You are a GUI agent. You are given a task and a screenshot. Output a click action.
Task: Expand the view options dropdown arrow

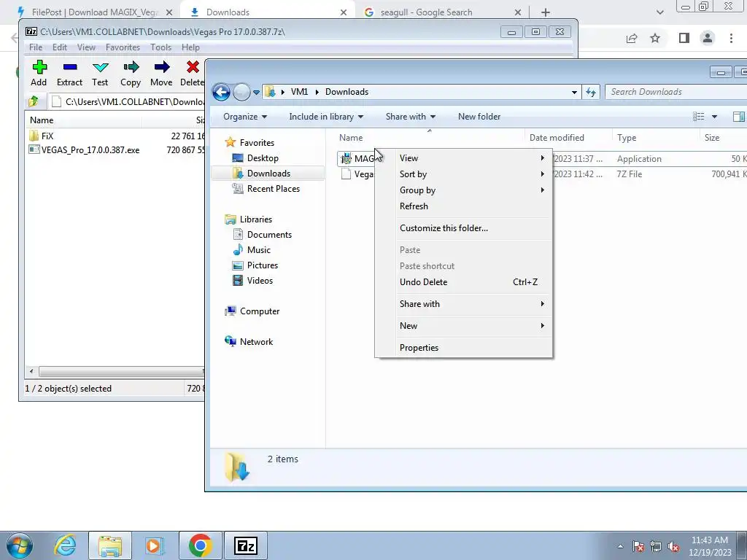point(714,117)
